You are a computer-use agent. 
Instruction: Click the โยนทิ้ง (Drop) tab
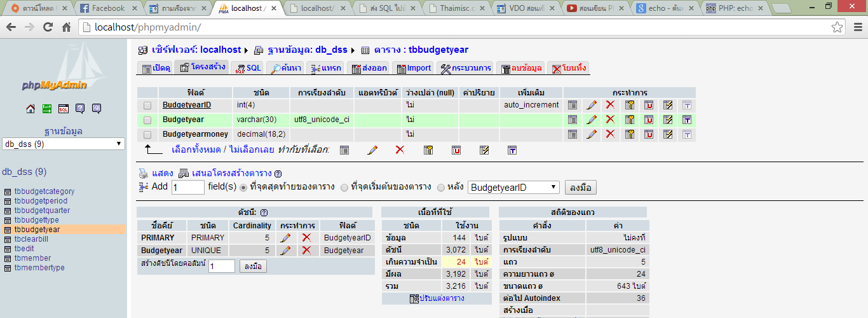tap(569, 67)
